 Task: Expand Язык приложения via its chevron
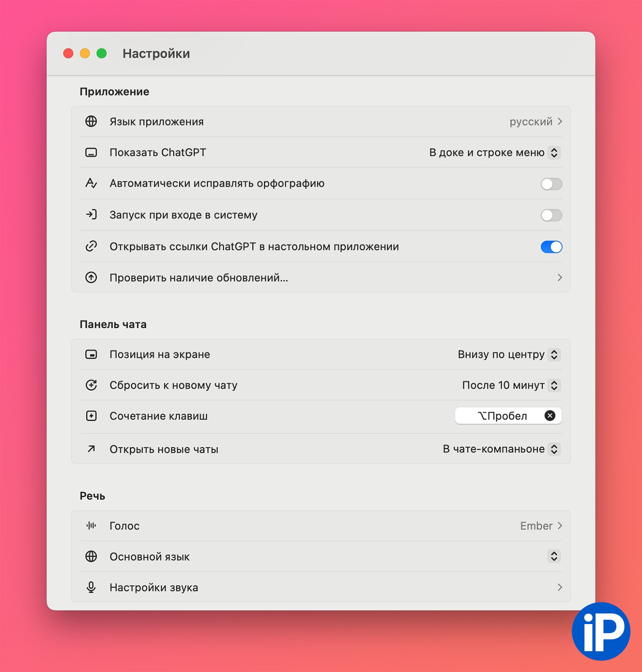tap(560, 122)
